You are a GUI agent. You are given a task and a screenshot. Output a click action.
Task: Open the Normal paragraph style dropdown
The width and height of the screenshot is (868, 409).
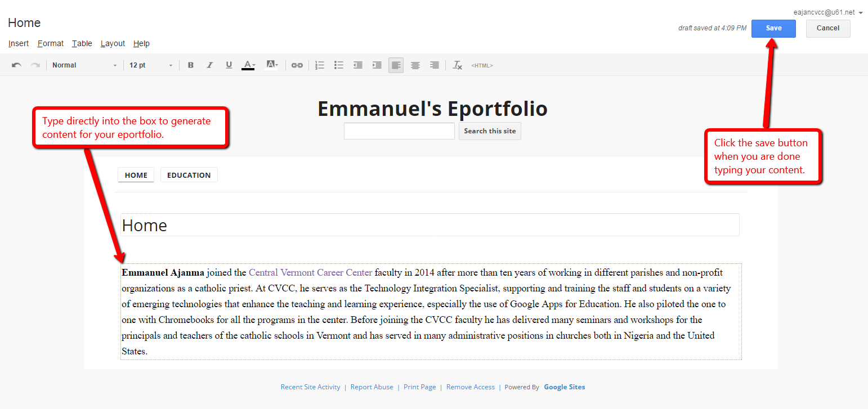coord(83,65)
